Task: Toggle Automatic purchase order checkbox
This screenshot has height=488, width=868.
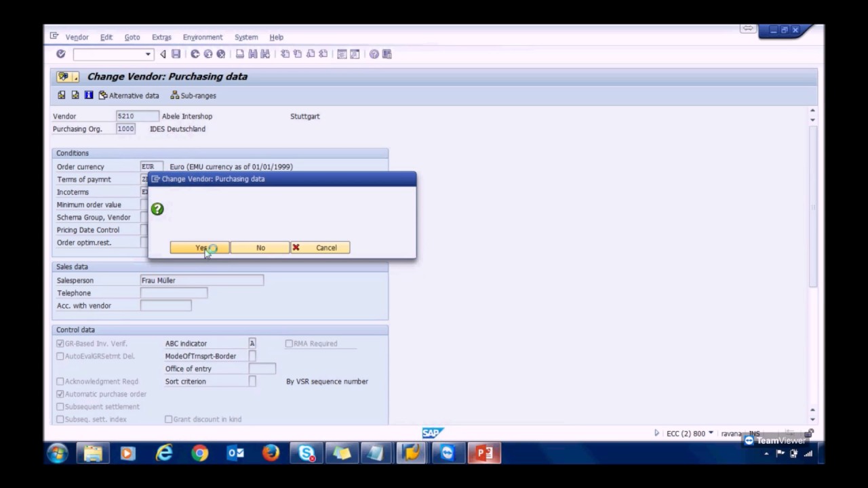Action: (60, 394)
